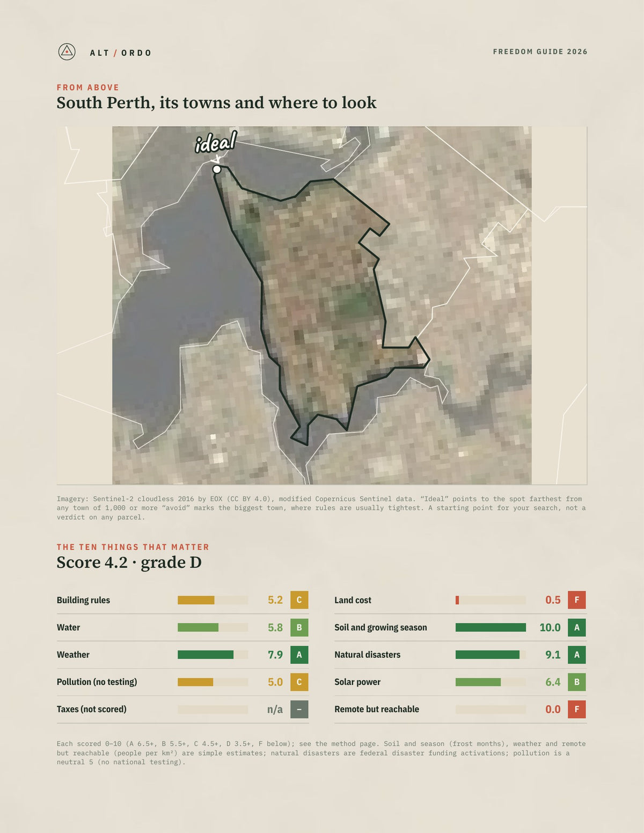Click the 5.2 Building rules value
This screenshot has width=644, height=833.
[x=275, y=600]
